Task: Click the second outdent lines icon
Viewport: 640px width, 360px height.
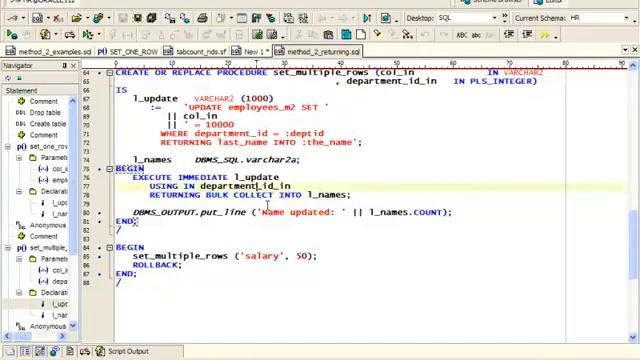Action: pyautogui.click(x=527, y=35)
